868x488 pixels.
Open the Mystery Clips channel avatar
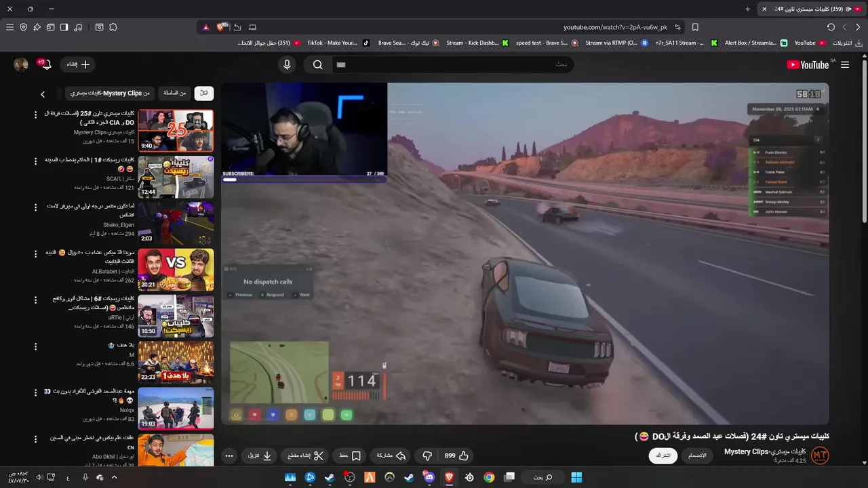coord(820,456)
